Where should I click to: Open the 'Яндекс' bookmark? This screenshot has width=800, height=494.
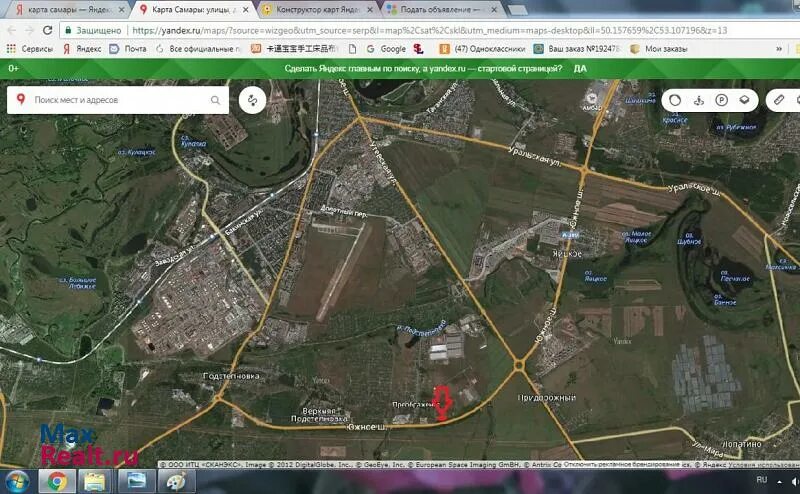(82, 48)
